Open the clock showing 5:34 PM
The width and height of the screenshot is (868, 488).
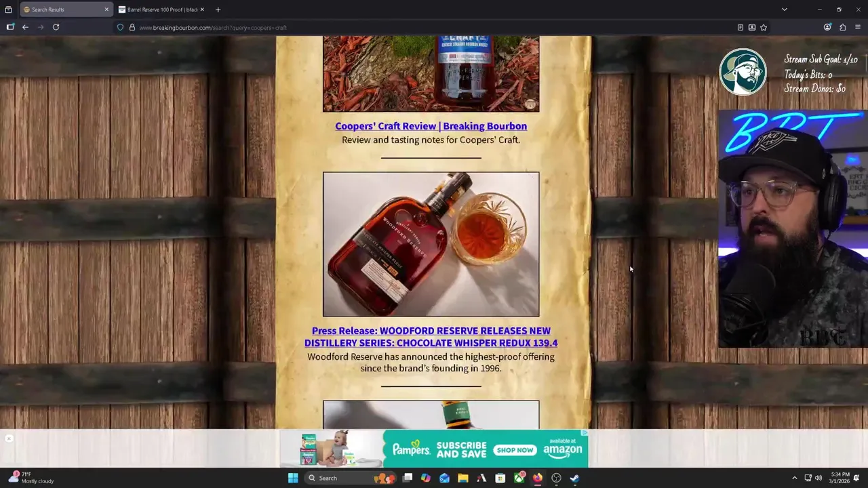pyautogui.click(x=839, y=478)
